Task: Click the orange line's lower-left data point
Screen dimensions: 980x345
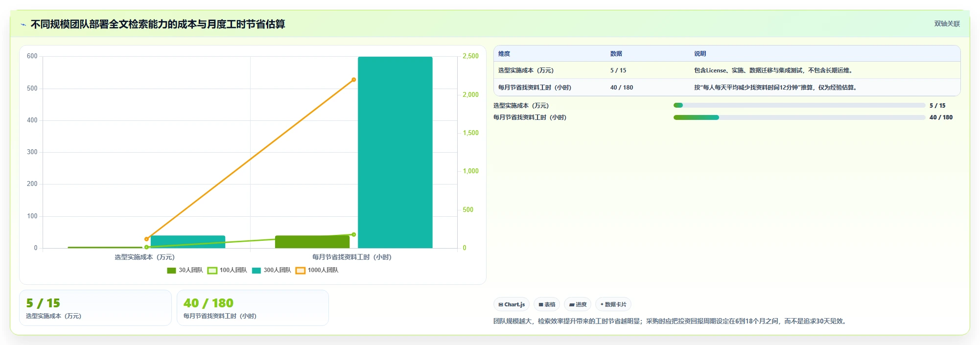Action: tap(146, 239)
